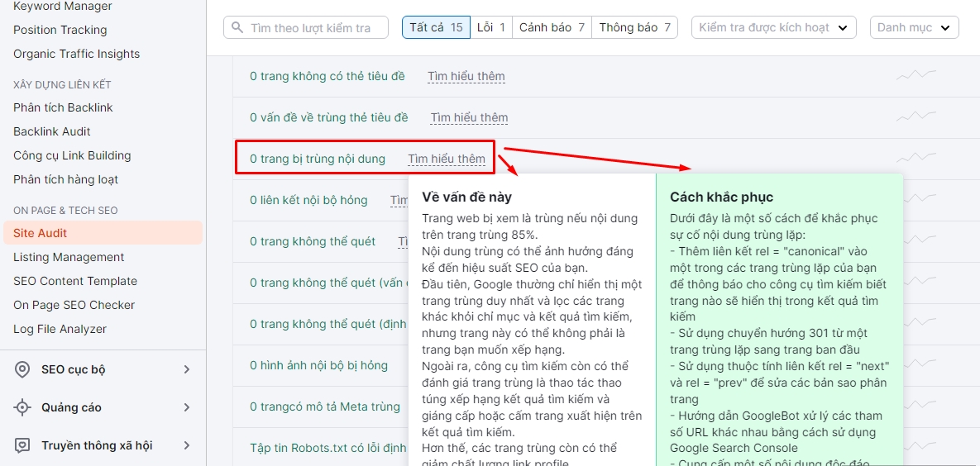The width and height of the screenshot is (980, 466).
Task: Open Backlink Audit in sidebar
Action: [52, 132]
